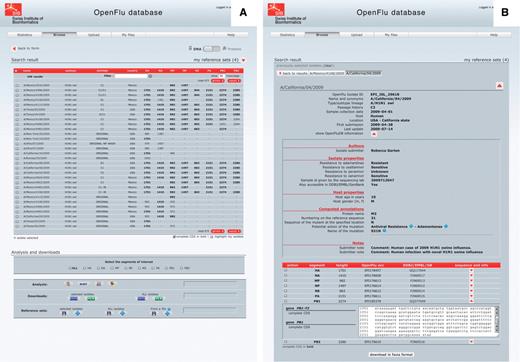Click the Downloads status progress bar
The width and height of the screenshot is (520, 362).
pos(210,296)
